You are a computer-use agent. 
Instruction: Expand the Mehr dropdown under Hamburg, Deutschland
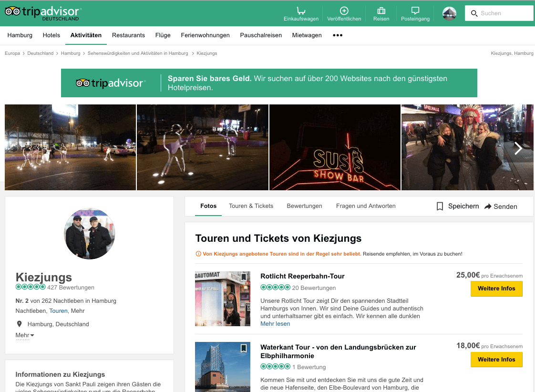pyautogui.click(x=25, y=335)
